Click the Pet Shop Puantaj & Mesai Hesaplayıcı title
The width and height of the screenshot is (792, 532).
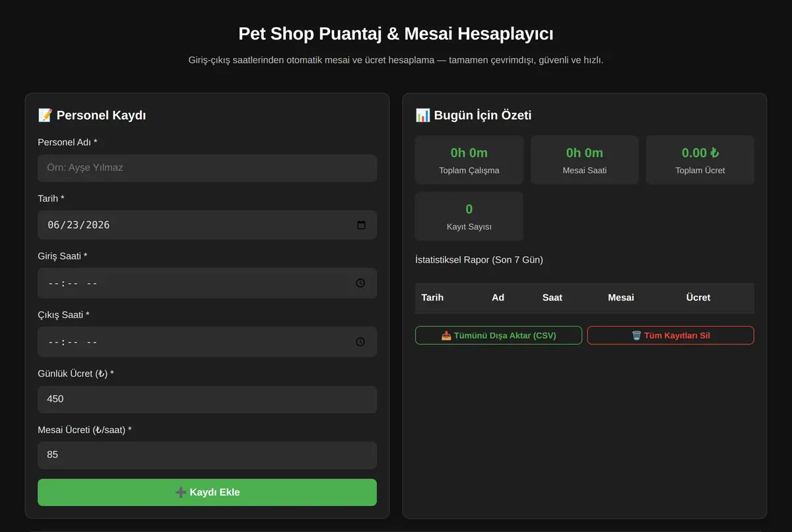[396, 34]
